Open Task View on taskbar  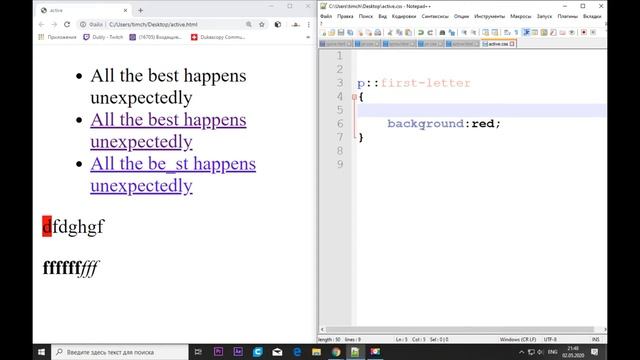(198, 352)
